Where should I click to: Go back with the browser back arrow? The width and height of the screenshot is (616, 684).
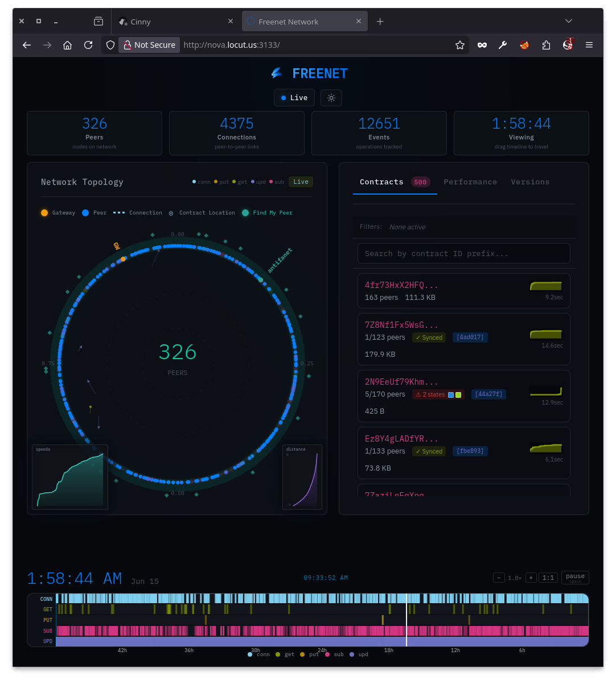coord(27,45)
